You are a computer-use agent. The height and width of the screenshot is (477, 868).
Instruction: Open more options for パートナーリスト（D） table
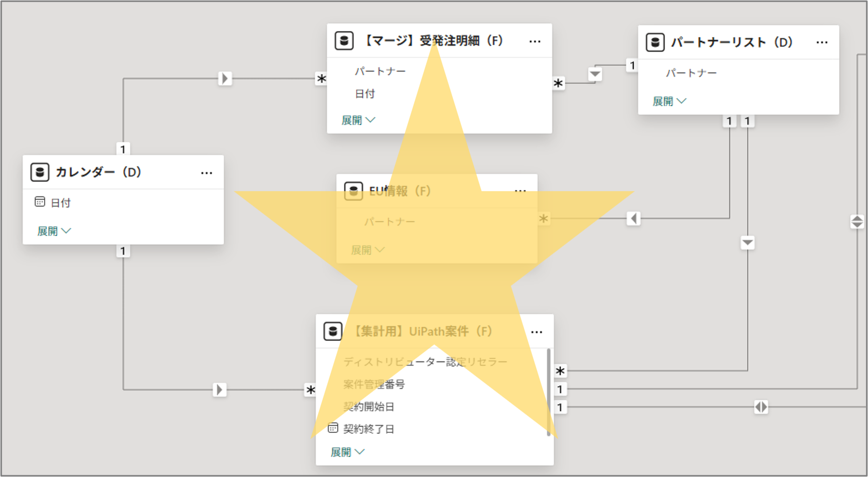822,43
